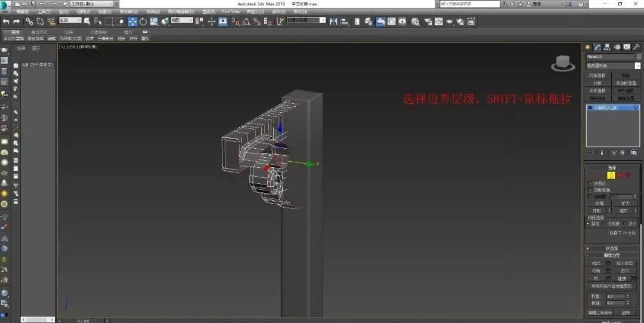Switch to the Hierarchy command panel tab
The height and width of the screenshot is (323, 644).
[x=608, y=47]
